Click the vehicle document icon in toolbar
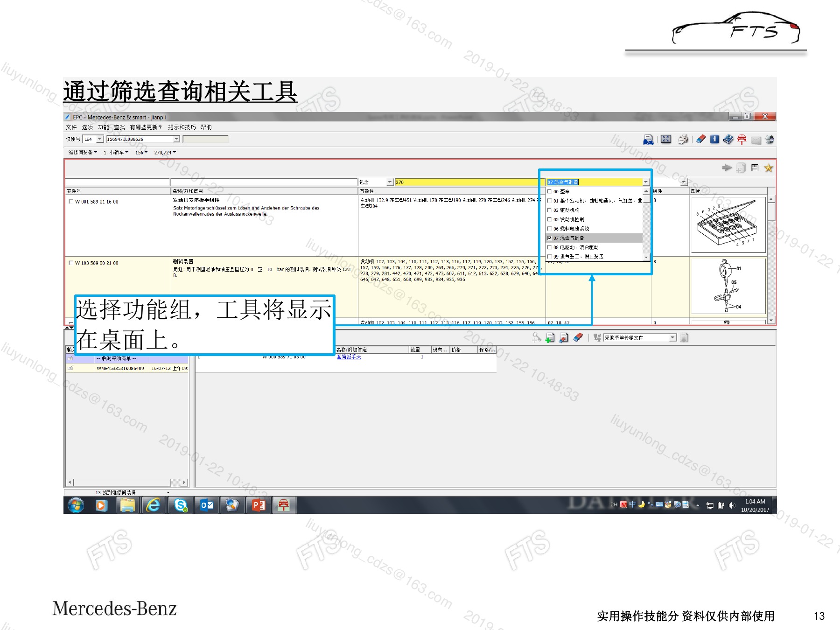 click(x=648, y=140)
